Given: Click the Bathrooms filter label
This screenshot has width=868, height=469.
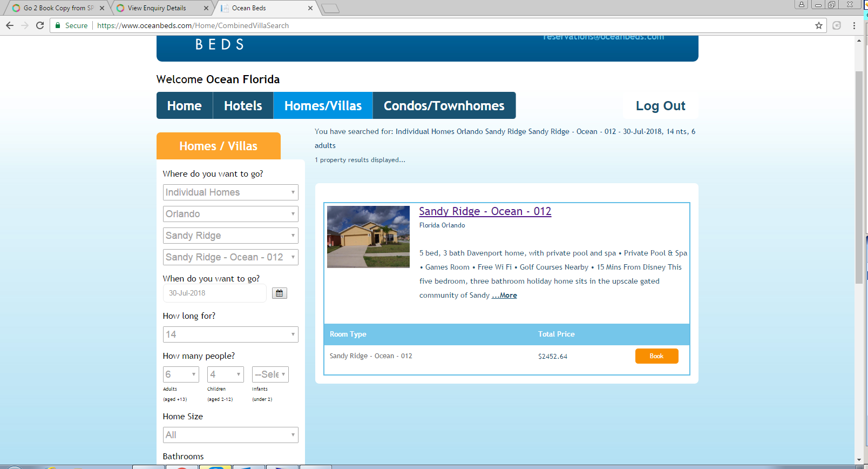Looking at the screenshot, I should point(184,457).
